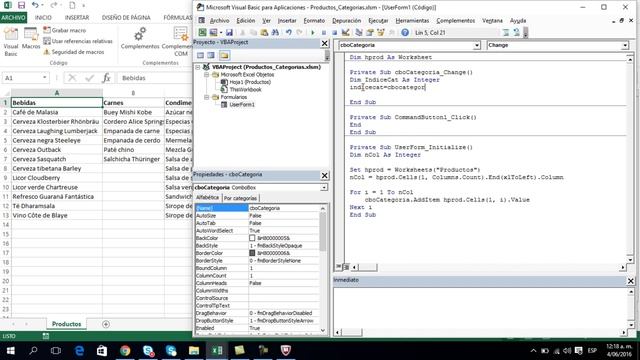Click Seguridad de macros button

73,52
